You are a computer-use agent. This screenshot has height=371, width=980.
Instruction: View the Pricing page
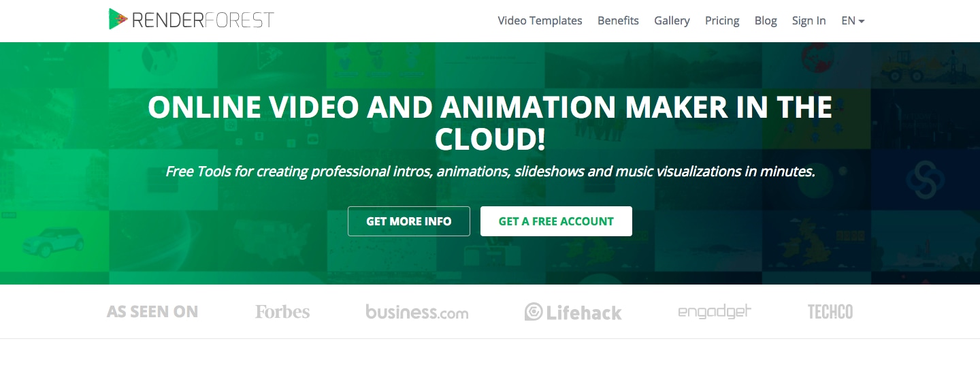722,20
